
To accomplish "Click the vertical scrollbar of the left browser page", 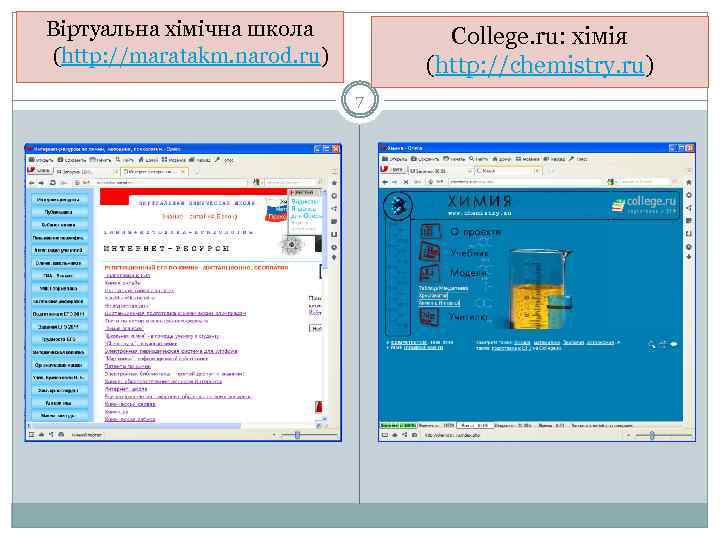I will [325, 303].
